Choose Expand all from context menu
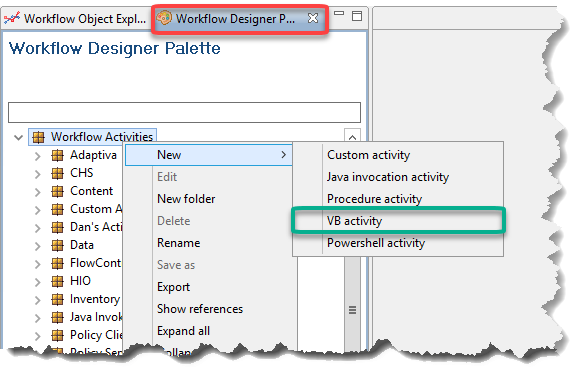572x367 pixels. tap(209, 331)
